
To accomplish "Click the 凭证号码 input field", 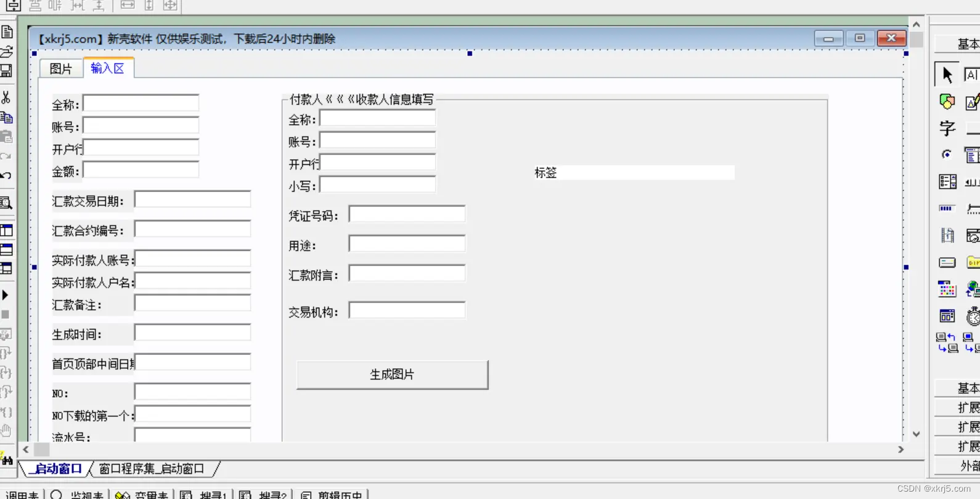I will pyautogui.click(x=407, y=214).
